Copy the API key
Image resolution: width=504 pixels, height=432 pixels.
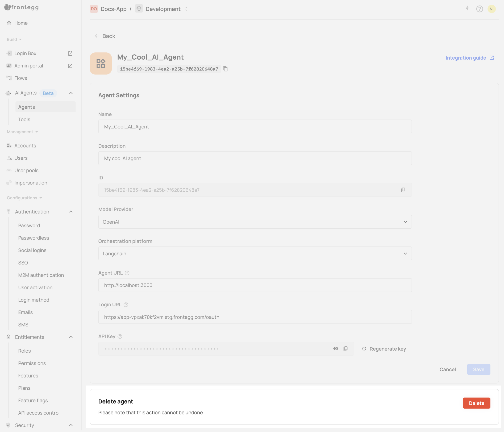pos(345,349)
